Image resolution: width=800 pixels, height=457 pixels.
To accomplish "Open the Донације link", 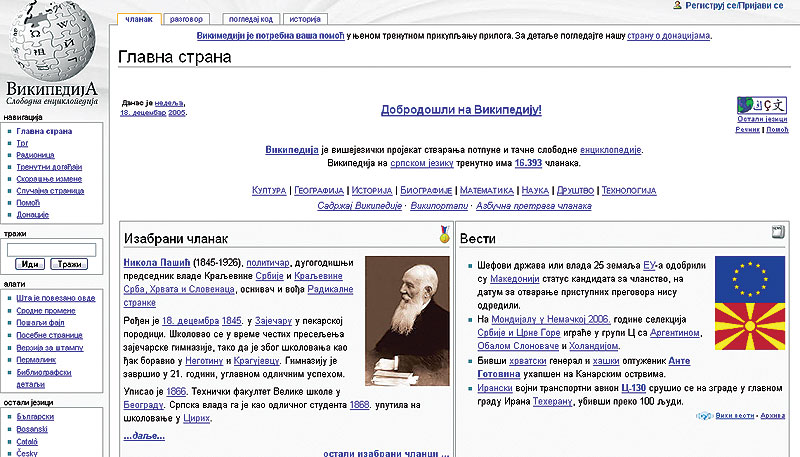I will click(33, 215).
